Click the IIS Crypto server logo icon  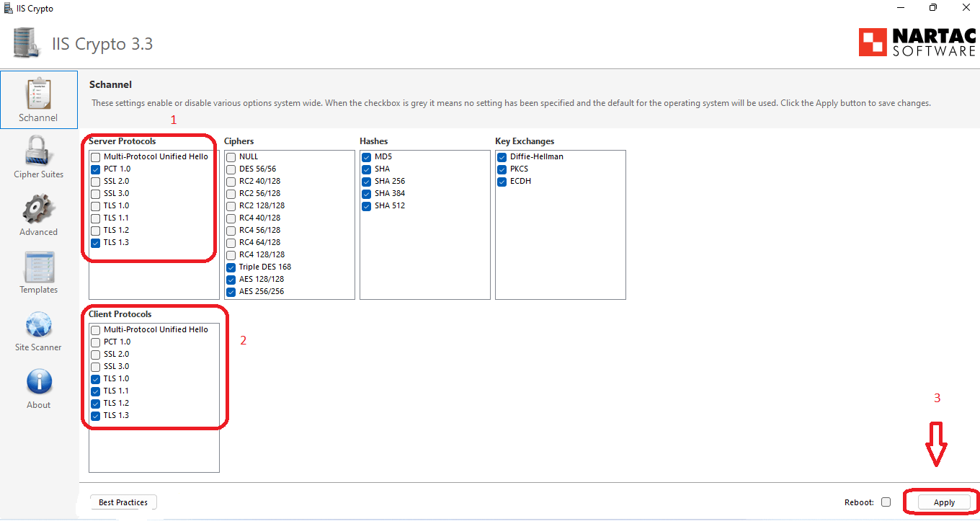tap(27, 43)
